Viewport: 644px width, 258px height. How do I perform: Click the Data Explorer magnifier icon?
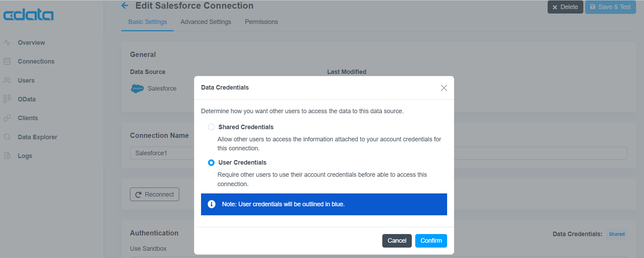tap(7, 137)
